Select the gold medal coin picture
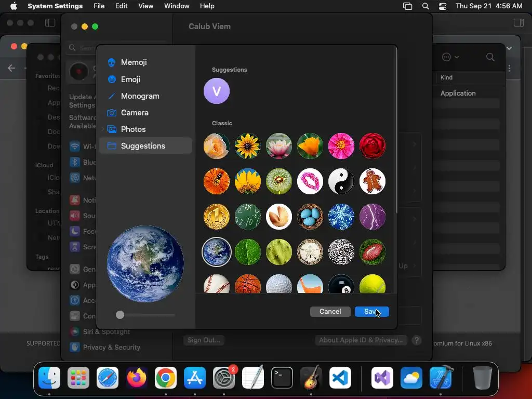Viewport: 532px width, 399px height. [217, 217]
